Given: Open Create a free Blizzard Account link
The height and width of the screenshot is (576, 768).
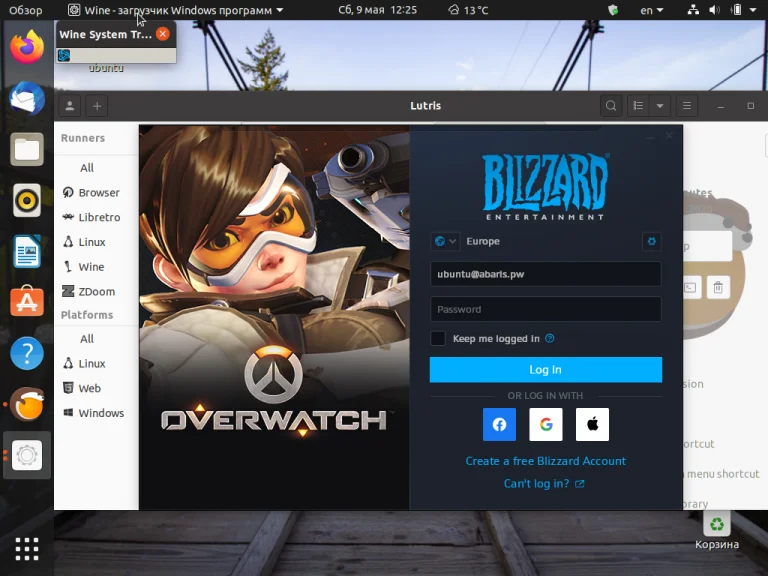Looking at the screenshot, I should coord(546,461).
